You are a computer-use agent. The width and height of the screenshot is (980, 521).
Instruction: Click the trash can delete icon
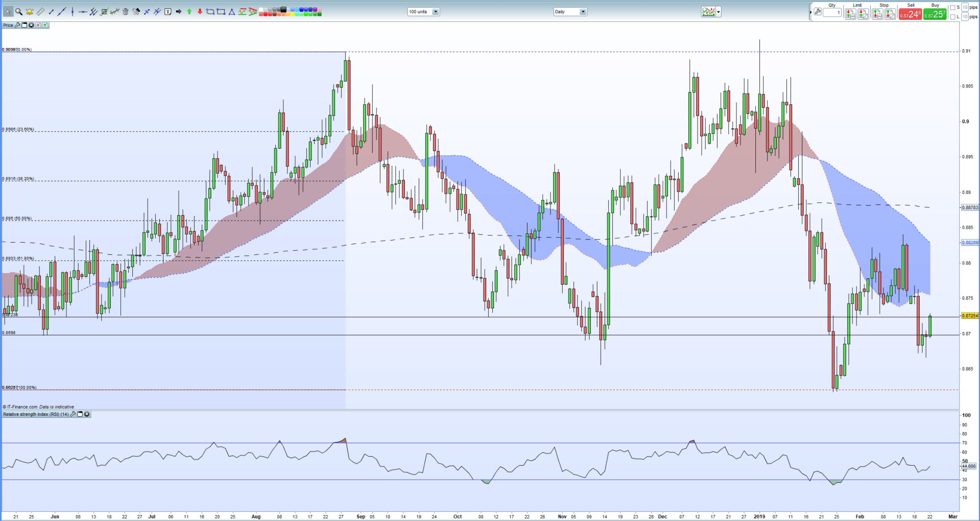[126, 12]
